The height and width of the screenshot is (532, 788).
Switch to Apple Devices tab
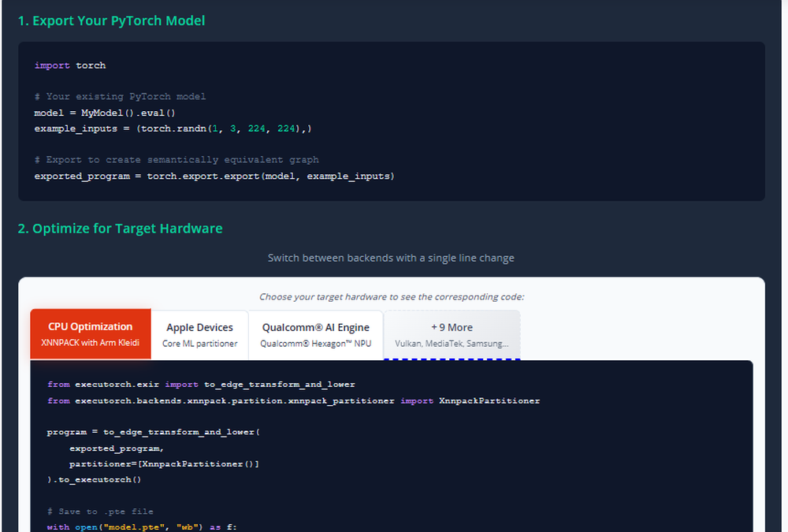(199, 335)
